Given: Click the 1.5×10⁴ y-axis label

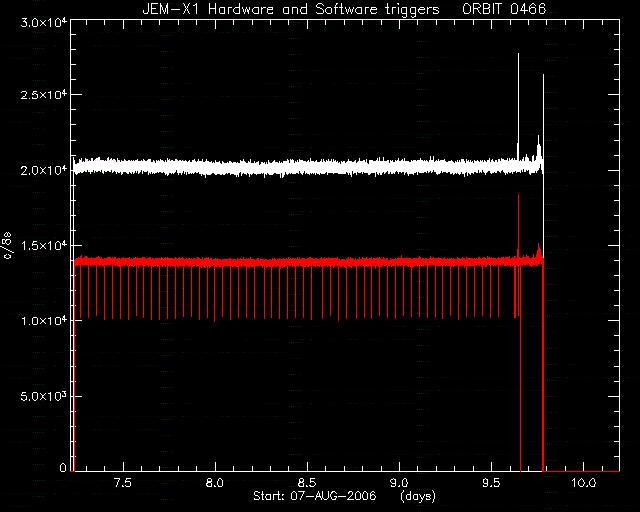Looking at the screenshot, I should pyautogui.click(x=44, y=246).
